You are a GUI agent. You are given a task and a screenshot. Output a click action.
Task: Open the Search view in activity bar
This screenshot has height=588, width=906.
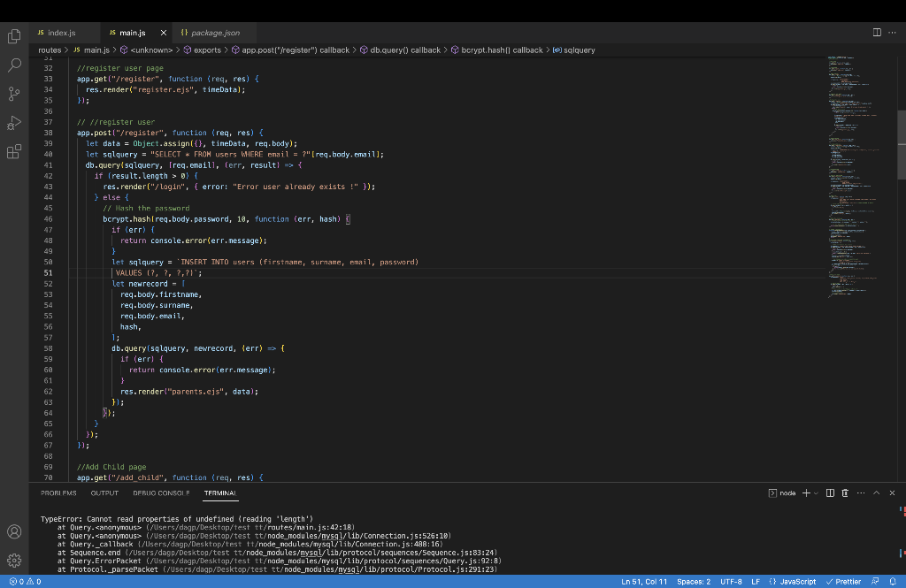pyautogui.click(x=14, y=65)
